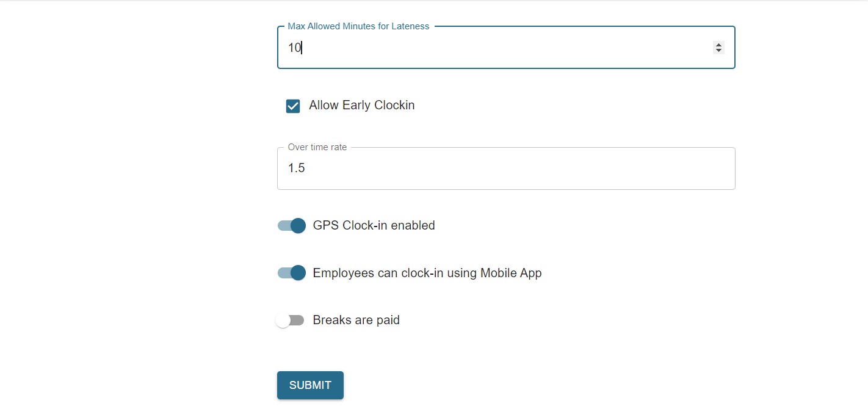
Task: Click the value 10 in the lateness field
Action: pos(294,48)
